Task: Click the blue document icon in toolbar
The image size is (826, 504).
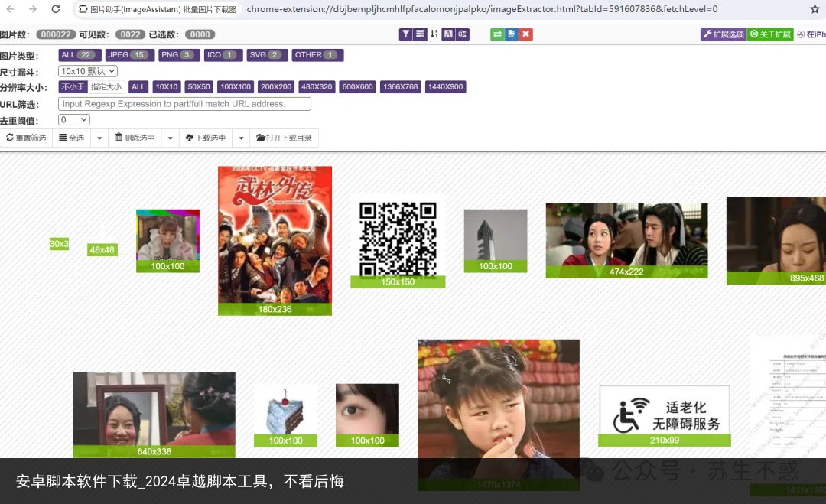Action: pyautogui.click(x=512, y=34)
